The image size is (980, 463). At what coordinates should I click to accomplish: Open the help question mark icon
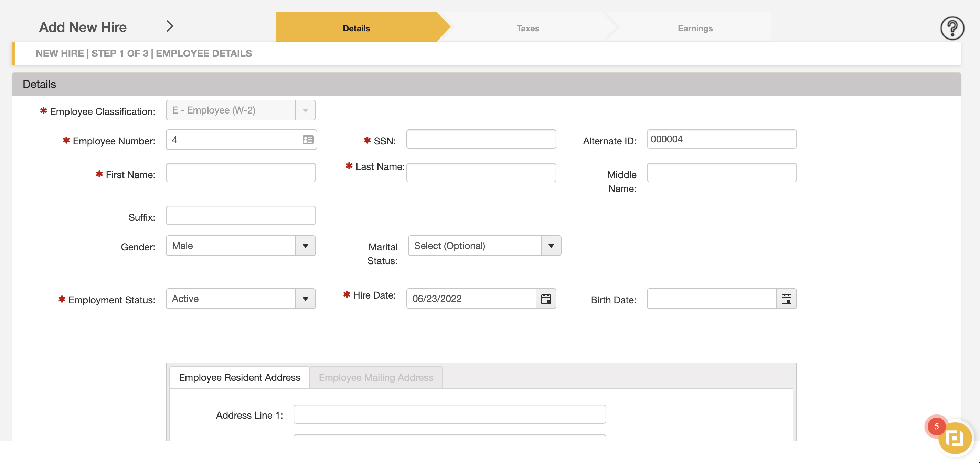coord(952,28)
